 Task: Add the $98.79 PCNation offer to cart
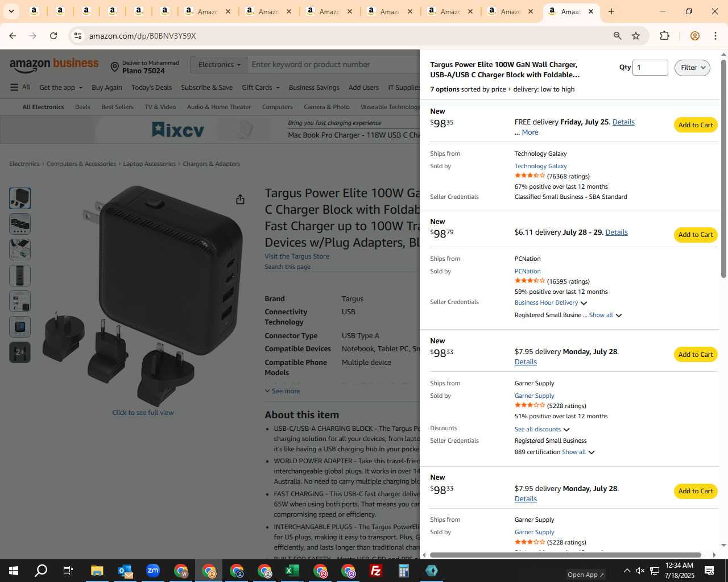(696, 235)
